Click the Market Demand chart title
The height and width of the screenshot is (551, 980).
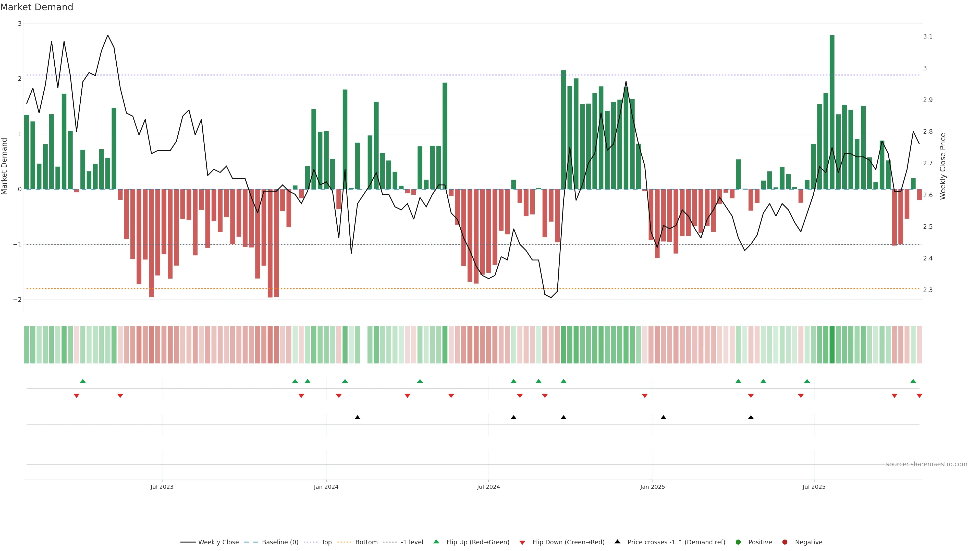(x=36, y=7)
